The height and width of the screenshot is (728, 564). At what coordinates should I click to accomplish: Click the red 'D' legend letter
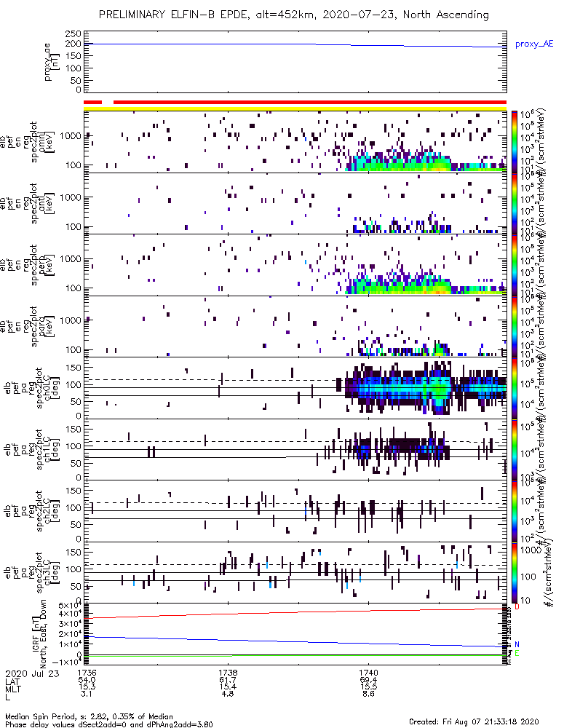coord(517,607)
